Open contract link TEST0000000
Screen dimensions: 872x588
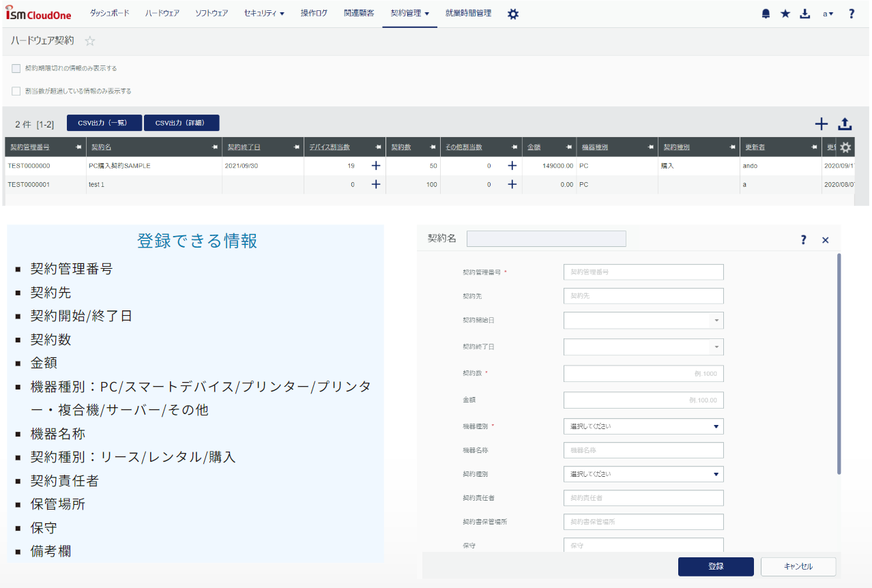point(29,166)
